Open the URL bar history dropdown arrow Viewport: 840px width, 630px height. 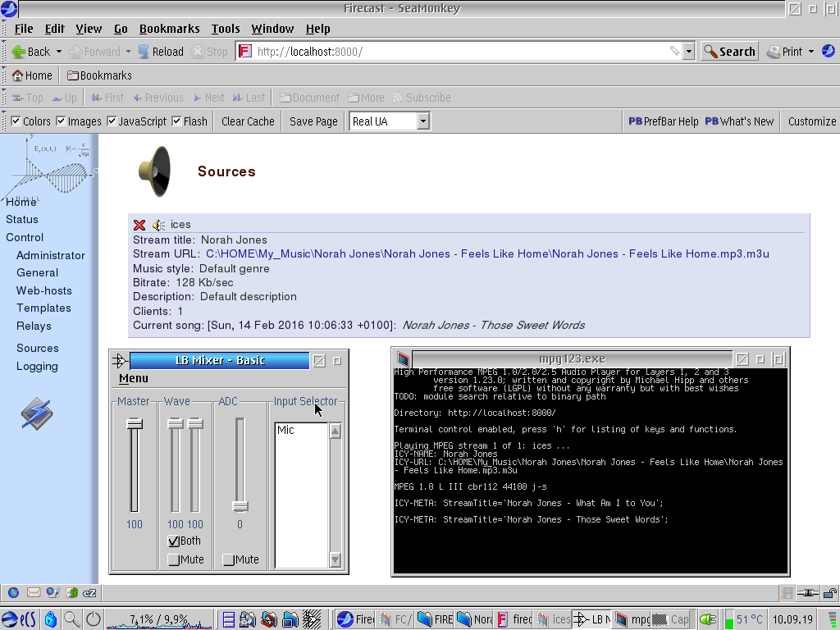(x=688, y=51)
